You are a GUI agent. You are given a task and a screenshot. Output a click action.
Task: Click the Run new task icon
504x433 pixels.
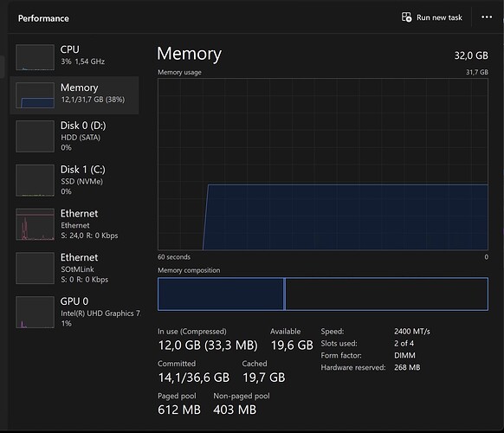(406, 17)
